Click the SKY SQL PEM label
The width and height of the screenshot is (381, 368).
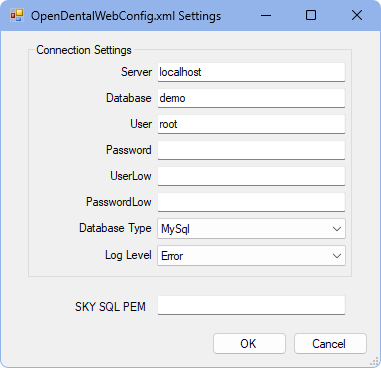[110, 307]
